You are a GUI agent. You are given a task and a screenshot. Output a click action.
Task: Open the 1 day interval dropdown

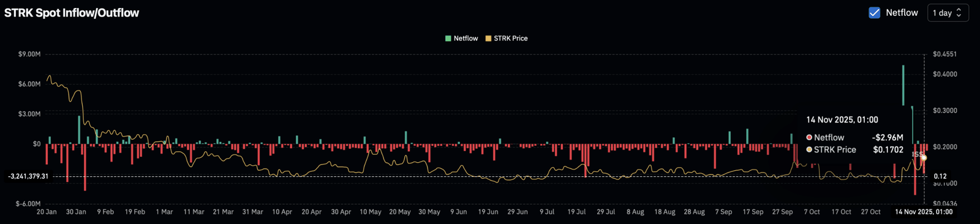coord(948,13)
